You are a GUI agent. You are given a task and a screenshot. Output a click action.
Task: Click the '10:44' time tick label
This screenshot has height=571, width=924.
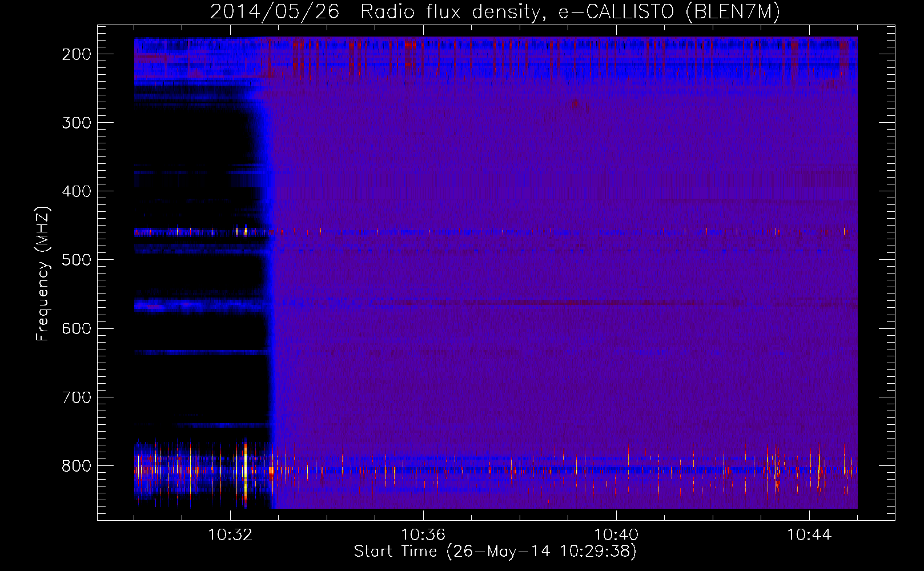tap(809, 535)
